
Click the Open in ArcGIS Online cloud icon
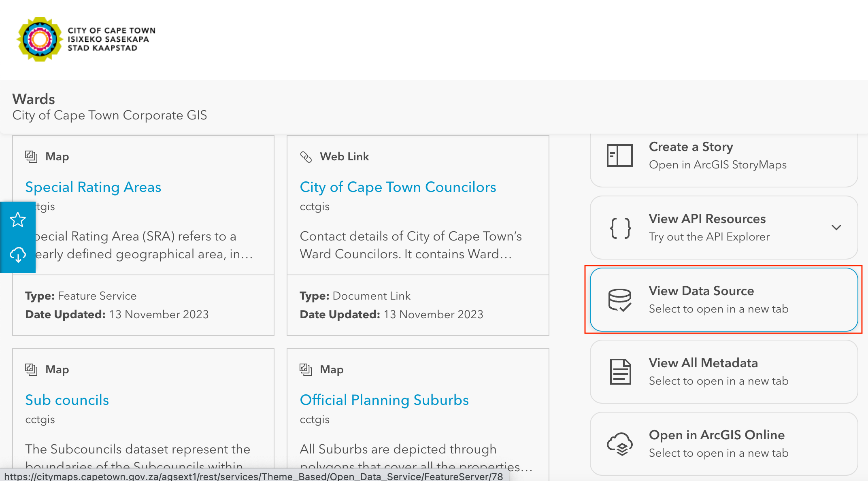pyautogui.click(x=619, y=444)
